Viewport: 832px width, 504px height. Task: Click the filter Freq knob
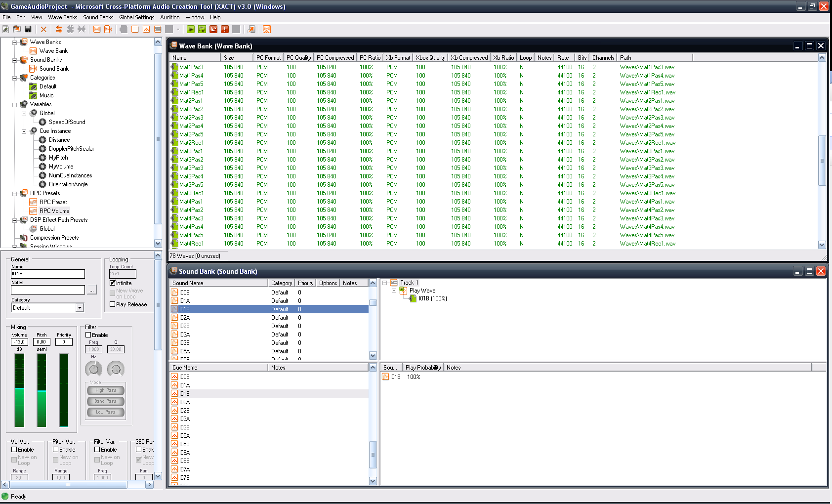pos(93,369)
